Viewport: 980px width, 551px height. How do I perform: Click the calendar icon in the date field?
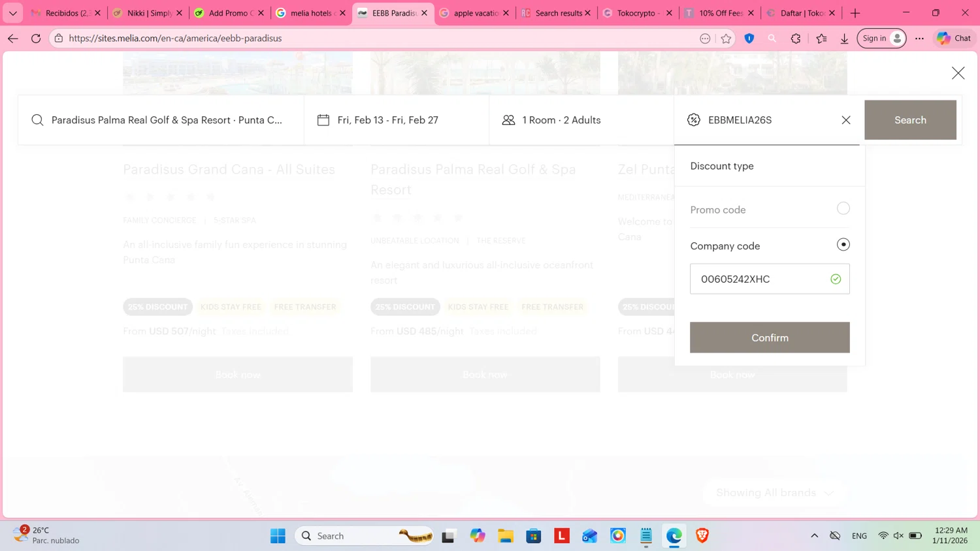(323, 120)
